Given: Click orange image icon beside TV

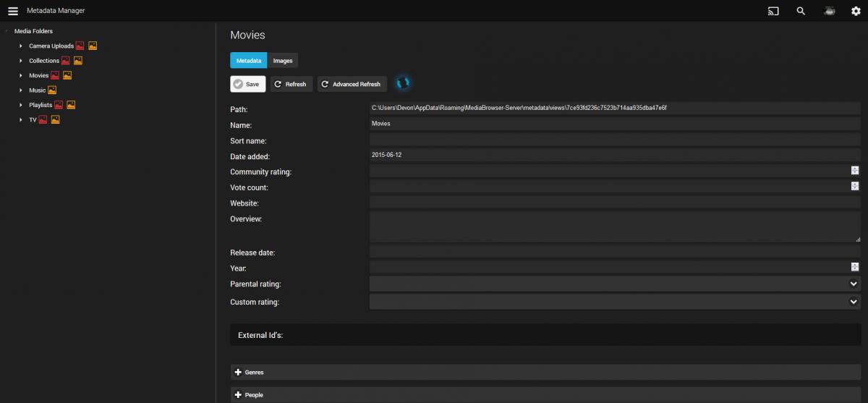Looking at the screenshot, I should pos(55,120).
